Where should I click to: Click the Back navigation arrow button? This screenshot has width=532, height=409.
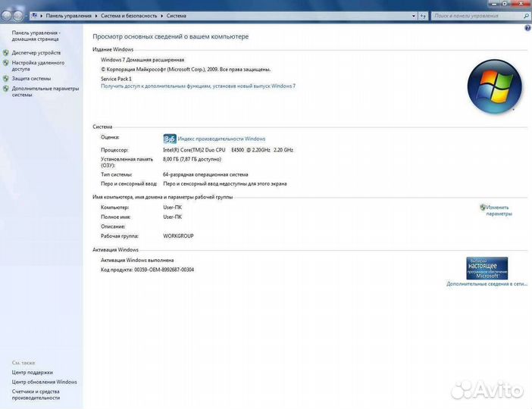[7, 16]
